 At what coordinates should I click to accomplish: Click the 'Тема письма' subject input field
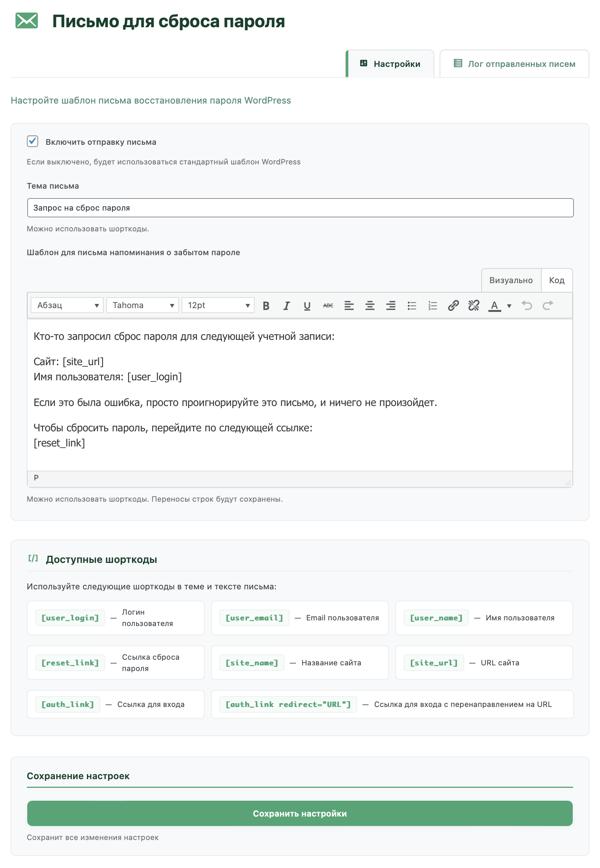tap(300, 208)
